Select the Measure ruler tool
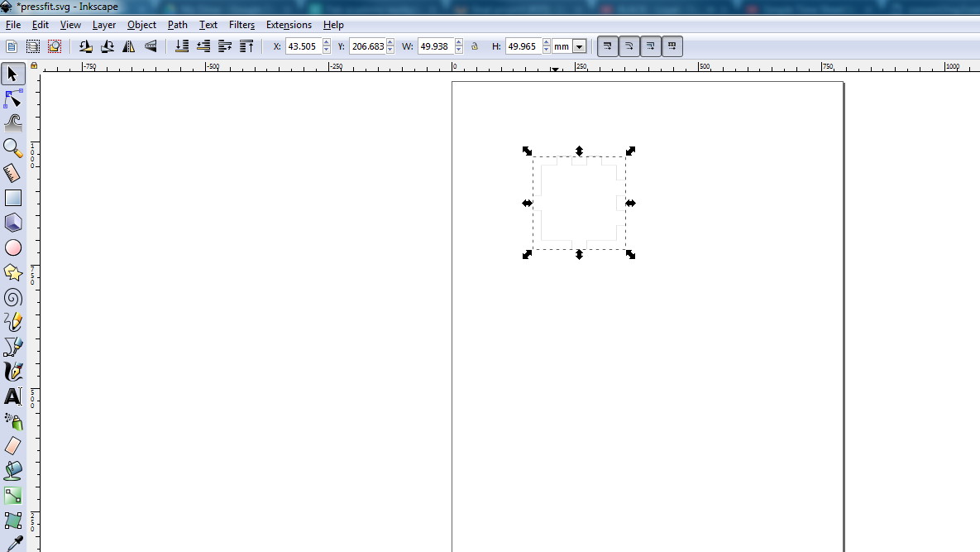980x552 pixels. (x=12, y=173)
